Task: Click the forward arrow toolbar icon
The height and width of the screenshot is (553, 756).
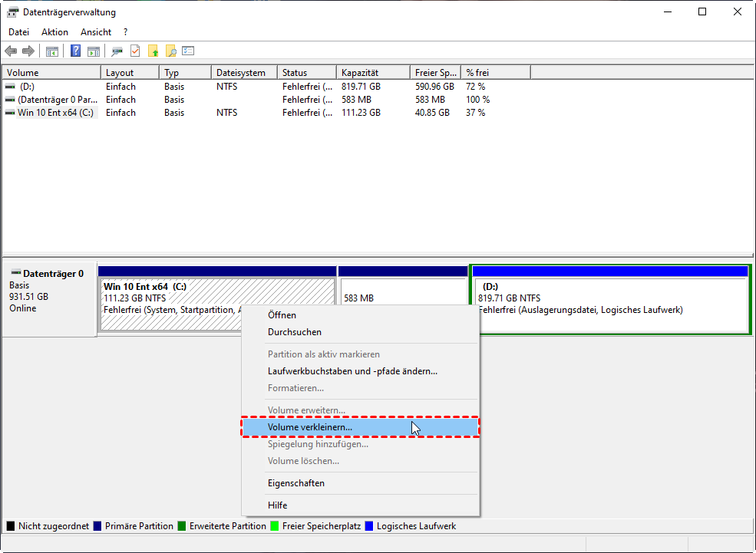Action: [x=28, y=51]
